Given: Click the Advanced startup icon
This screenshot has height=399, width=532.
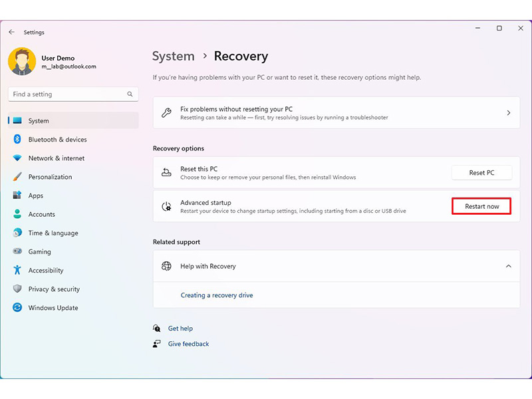Looking at the screenshot, I should (x=166, y=206).
